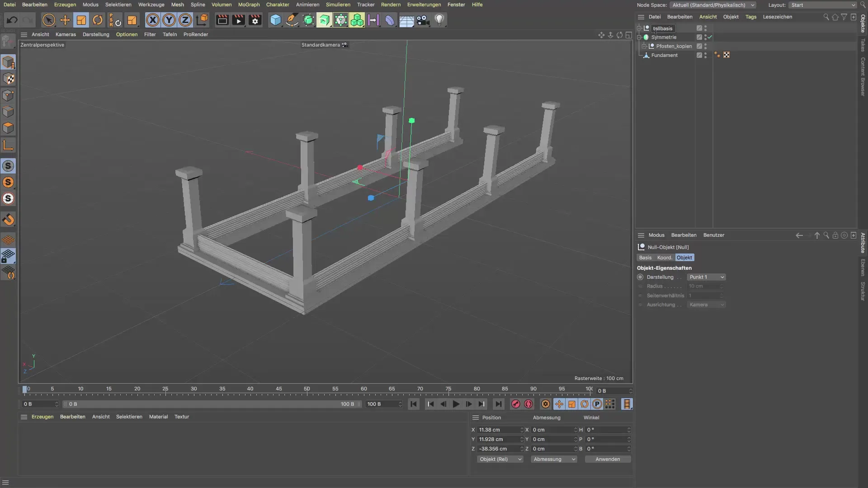Click the preview range slider bar
This screenshot has width=868, height=488.
(212, 404)
